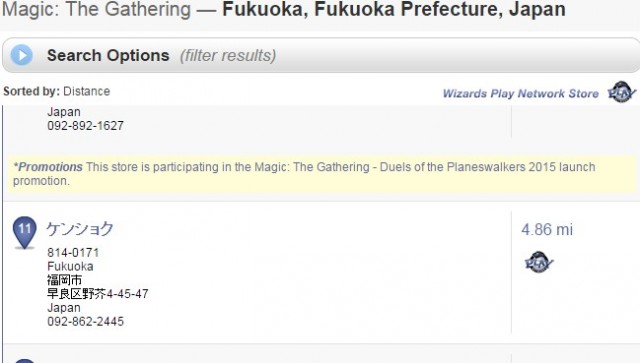The image size is (640, 363).
Task: Click the 4.86 mi distance link
Action: (x=547, y=229)
